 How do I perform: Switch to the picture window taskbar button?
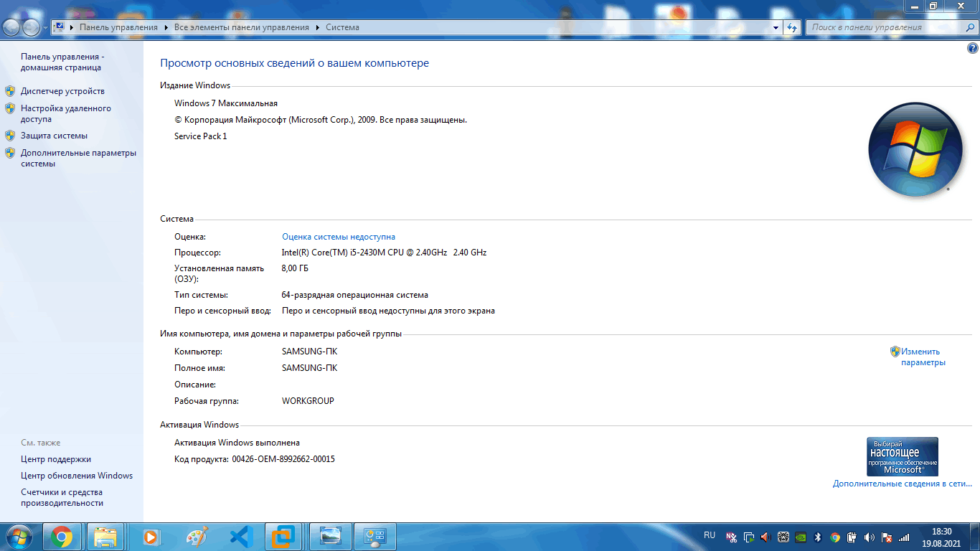tap(330, 537)
